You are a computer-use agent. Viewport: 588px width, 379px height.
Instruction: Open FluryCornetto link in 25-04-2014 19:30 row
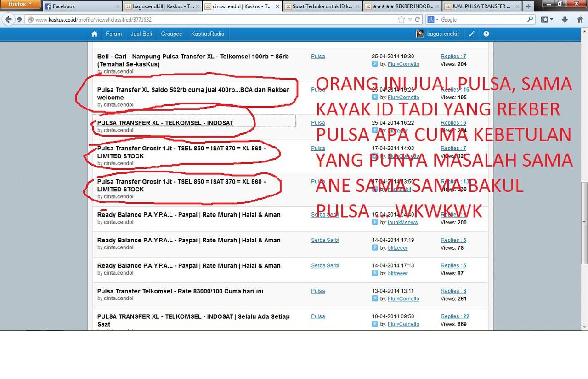(403, 64)
